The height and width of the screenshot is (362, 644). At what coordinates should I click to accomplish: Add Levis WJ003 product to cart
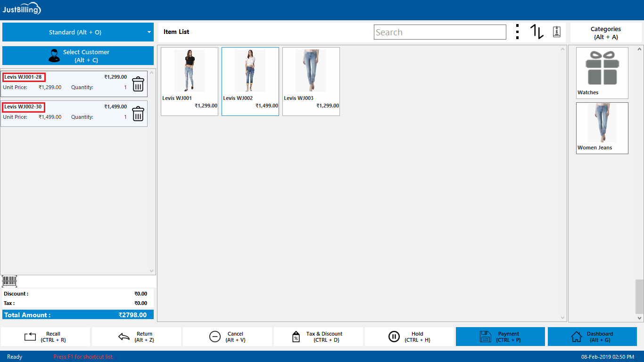tap(311, 82)
